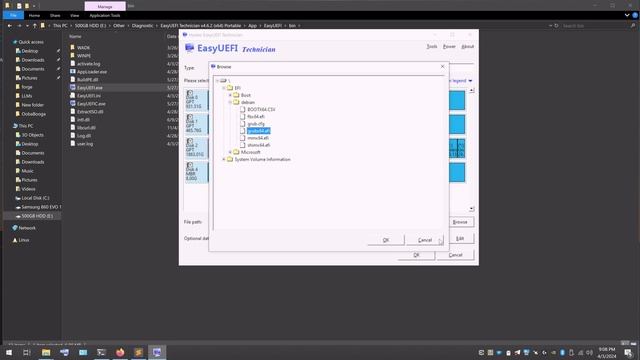The image size is (640, 360).
Task: Open 500GB HDD (E:) in sidebar
Action: click(34, 216)
